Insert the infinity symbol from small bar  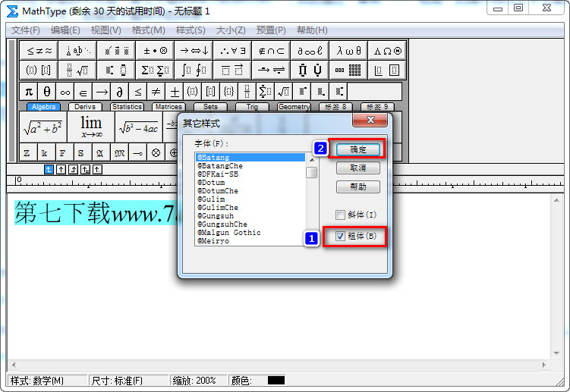65,92
